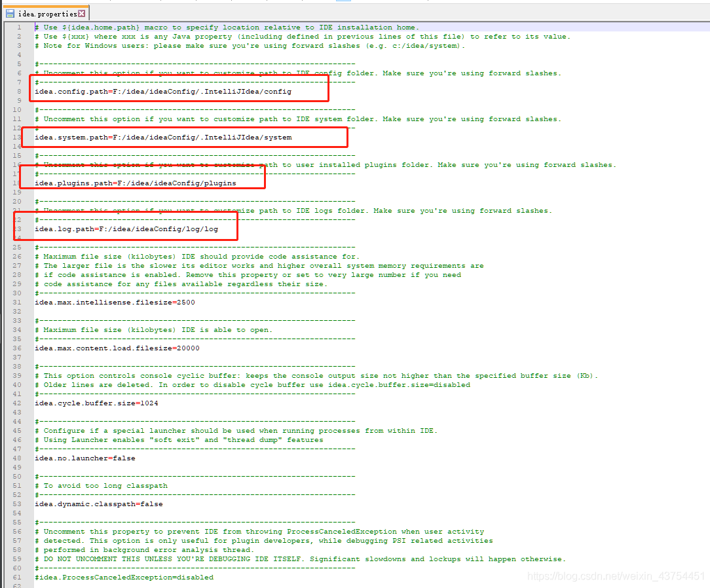
Task: Select line 31 via its line number
Action: click(18, 303)
